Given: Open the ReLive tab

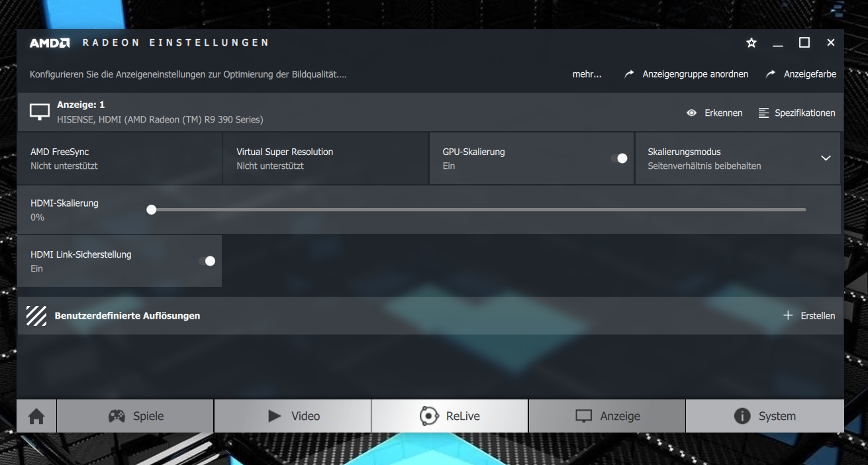Looking at the screenshot, I should coord(450,416).
